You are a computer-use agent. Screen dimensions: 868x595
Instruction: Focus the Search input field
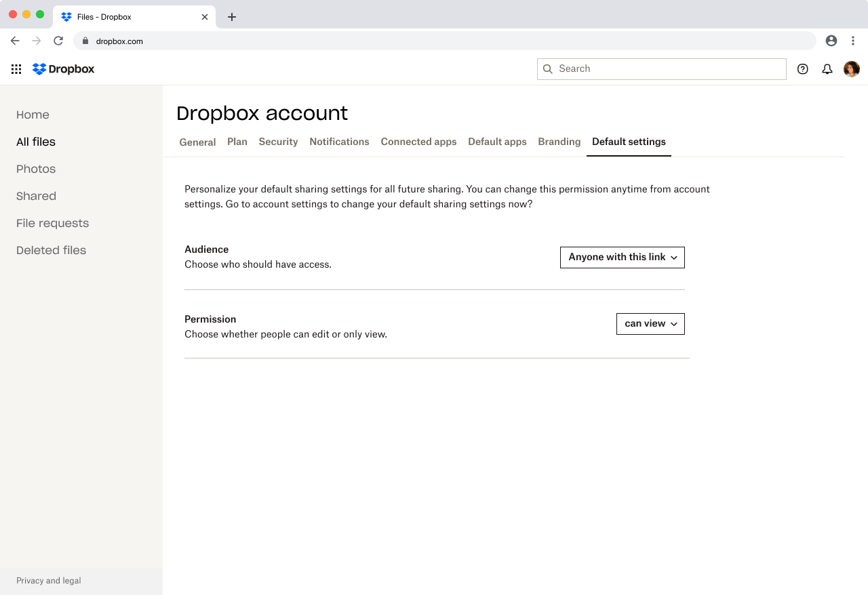(x=662, y=69)
